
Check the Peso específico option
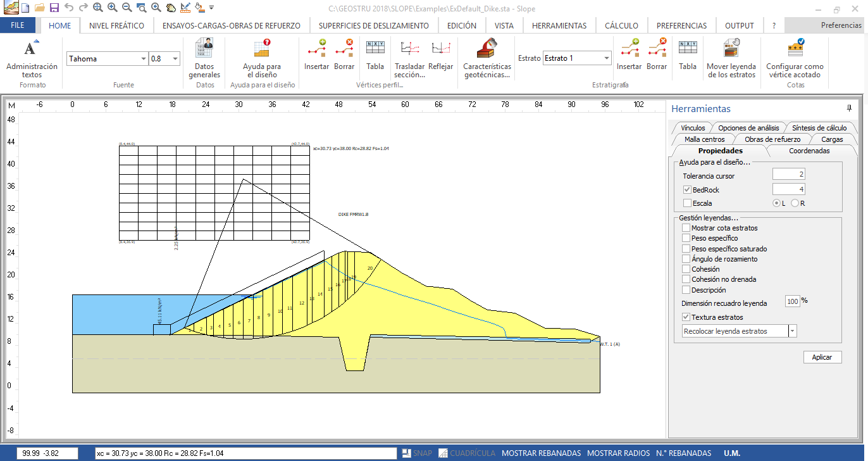pyautogui.click(x=686, y=238)
